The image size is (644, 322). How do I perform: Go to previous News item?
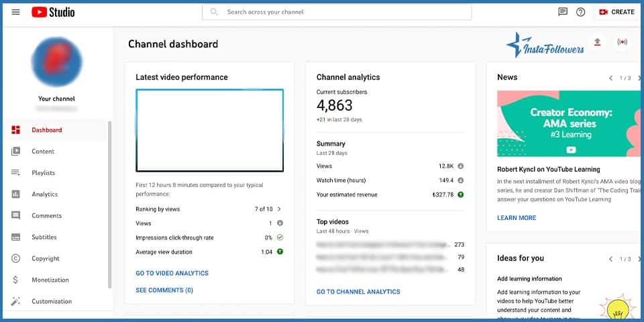610,78
